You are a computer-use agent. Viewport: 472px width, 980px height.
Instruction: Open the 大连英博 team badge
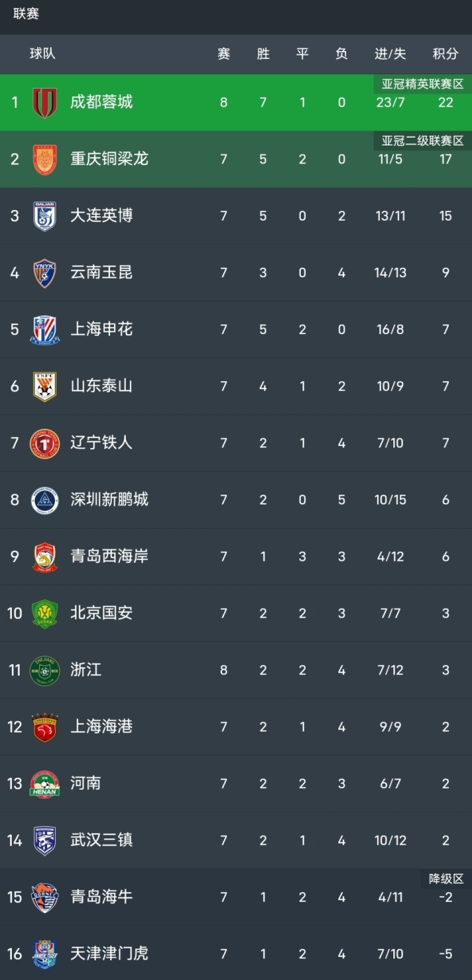click(45, 216)
